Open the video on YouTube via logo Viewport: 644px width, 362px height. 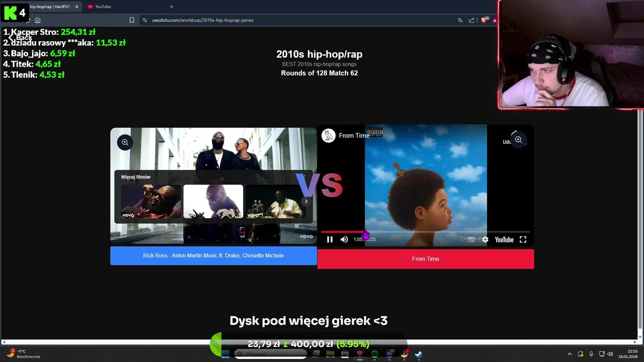[x=504, y=240]
